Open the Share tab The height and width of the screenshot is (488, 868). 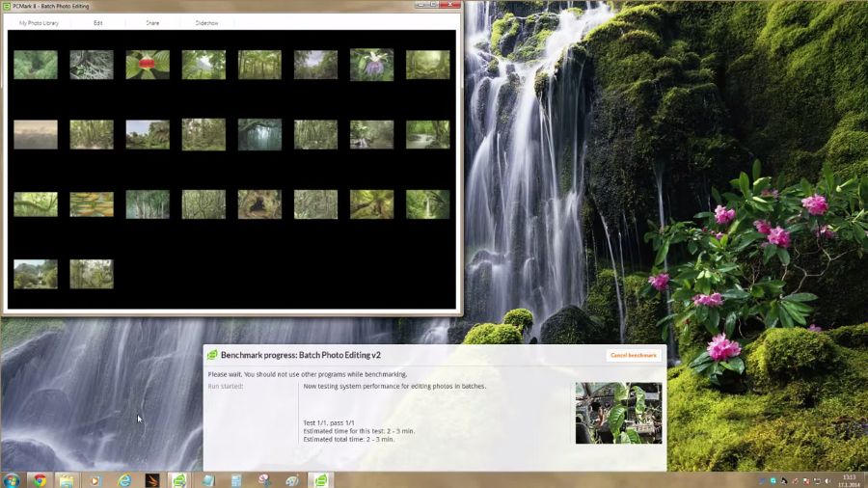[x=152, y=22]
